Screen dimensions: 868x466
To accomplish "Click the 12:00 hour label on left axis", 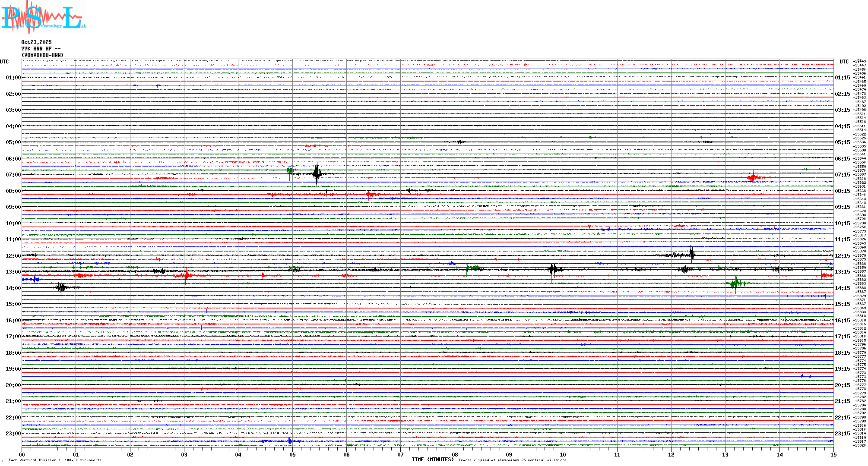I will click(x=13, y=256).
